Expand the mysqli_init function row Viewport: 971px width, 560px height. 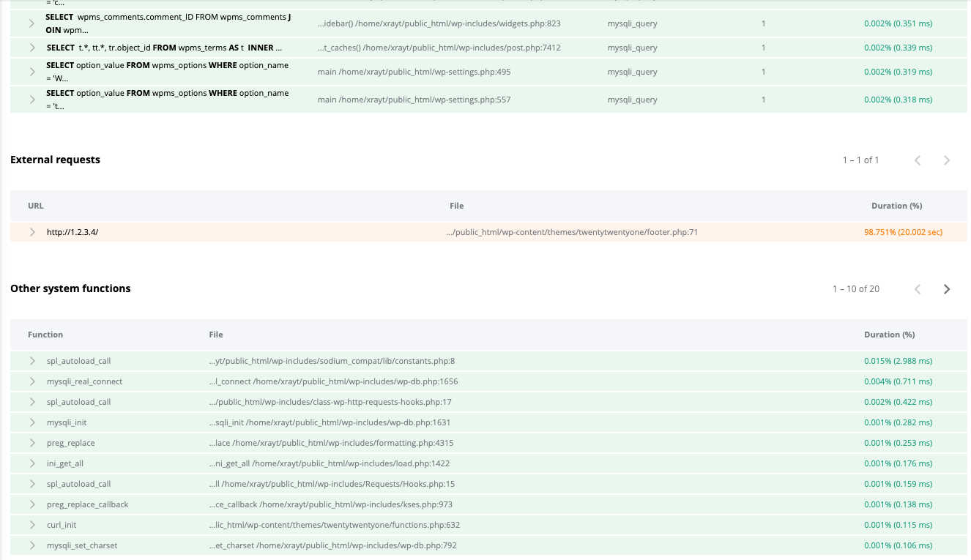coord(31,422)
